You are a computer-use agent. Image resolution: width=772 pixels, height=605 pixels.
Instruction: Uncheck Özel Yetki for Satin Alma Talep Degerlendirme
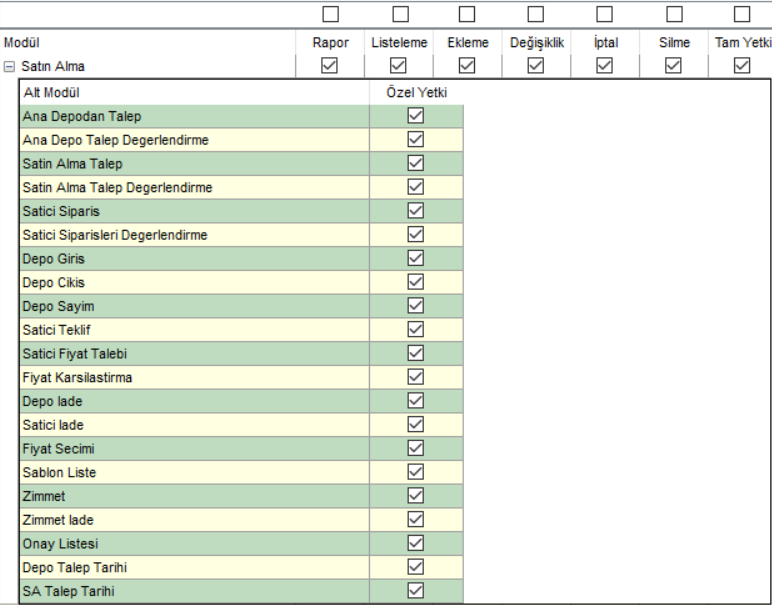tap(416, 187)
